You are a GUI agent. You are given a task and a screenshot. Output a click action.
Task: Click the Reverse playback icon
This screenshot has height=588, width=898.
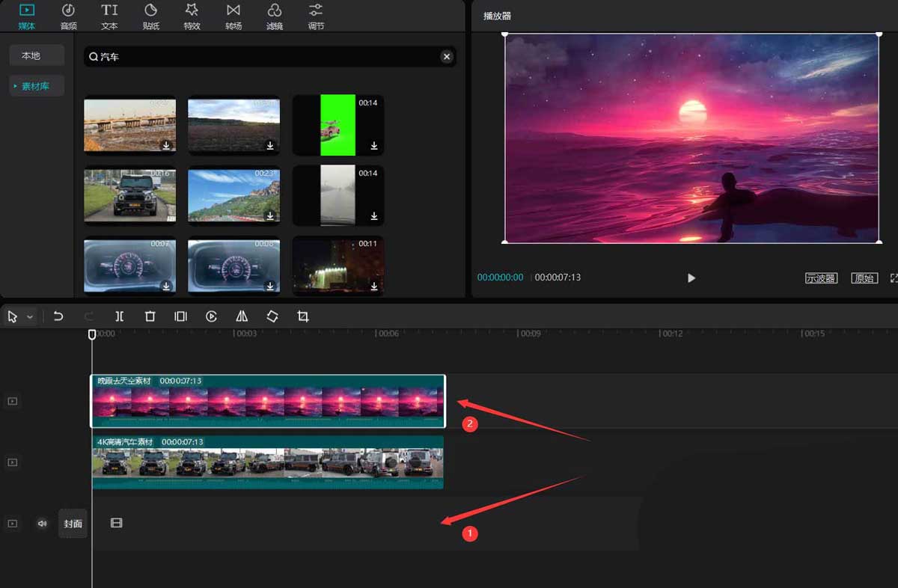(211, 316)
